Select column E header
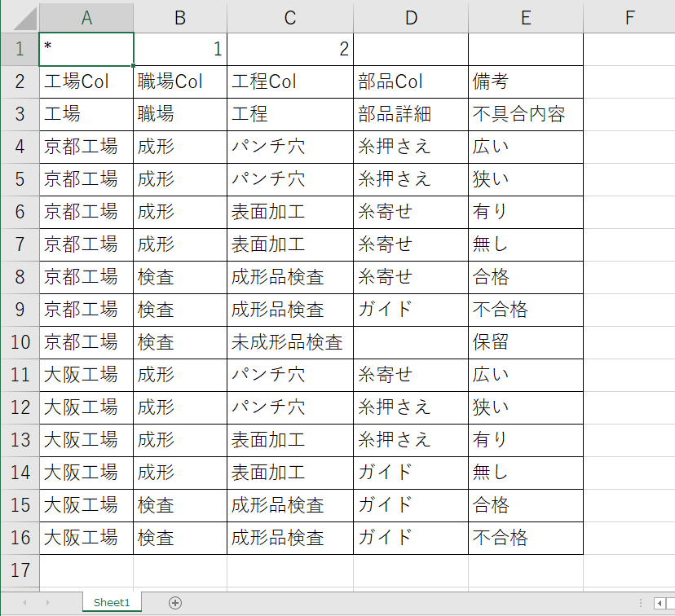Viewport: 675px width, 616px height. tap(526, 17)
